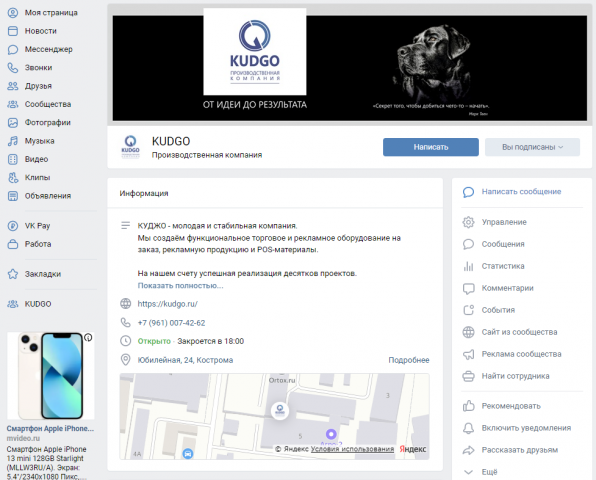Open Условия использования on the map
The image size is (596, 480).
(x=352, y=449)
